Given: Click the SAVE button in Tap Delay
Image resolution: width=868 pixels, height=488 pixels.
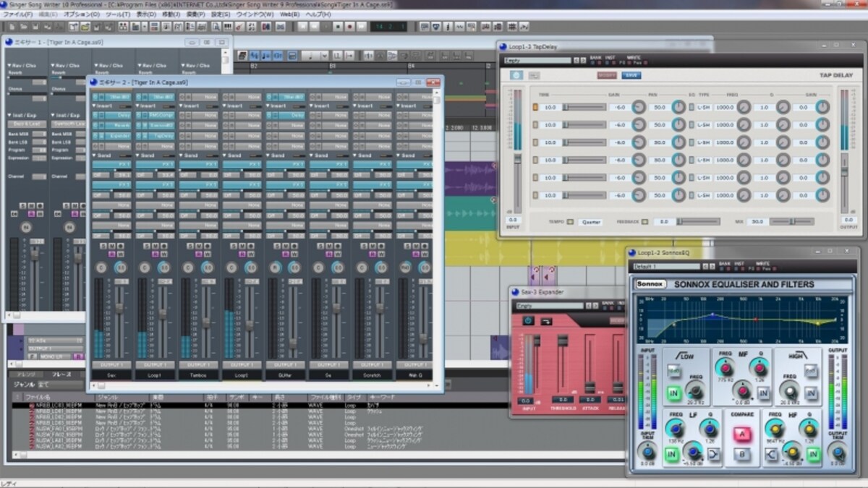Looking at the screenshot, I should (631, 75).
